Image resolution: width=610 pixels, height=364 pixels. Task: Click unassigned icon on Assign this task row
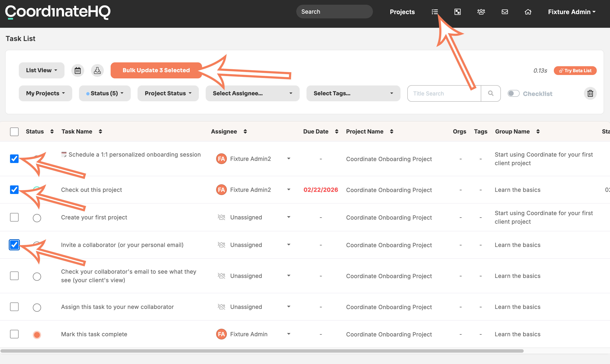221,307
